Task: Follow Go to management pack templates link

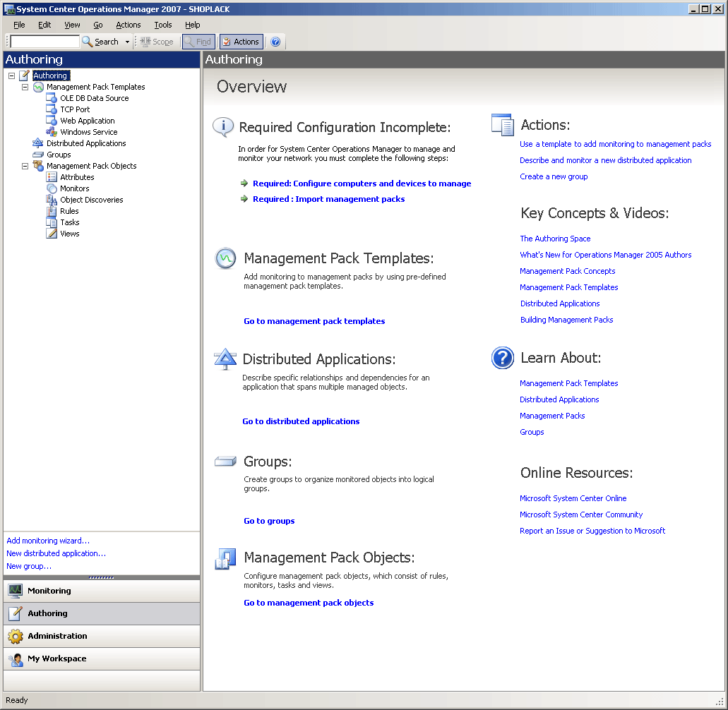Action: tap(314, 321)
